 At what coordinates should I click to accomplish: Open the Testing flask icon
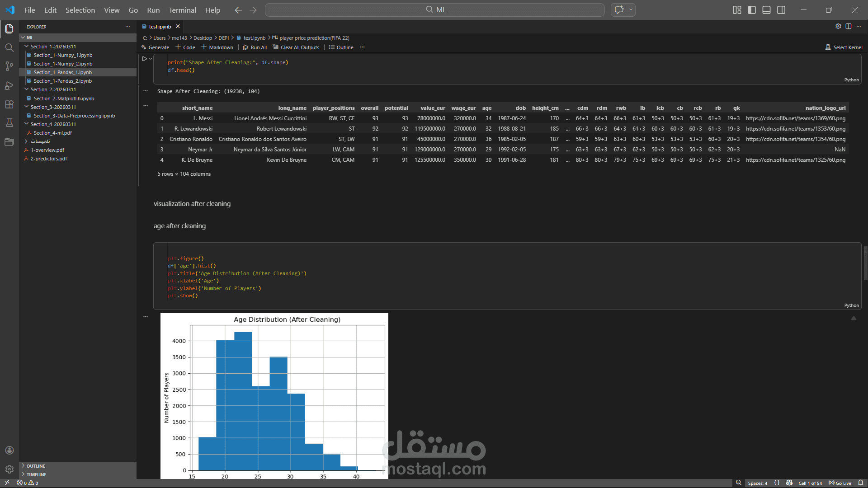(9, 123)
